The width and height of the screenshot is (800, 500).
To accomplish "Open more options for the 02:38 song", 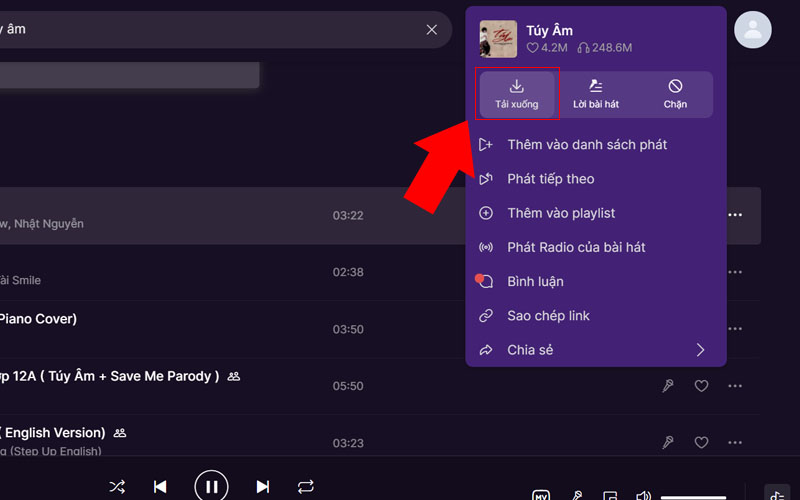I will 735,272.
